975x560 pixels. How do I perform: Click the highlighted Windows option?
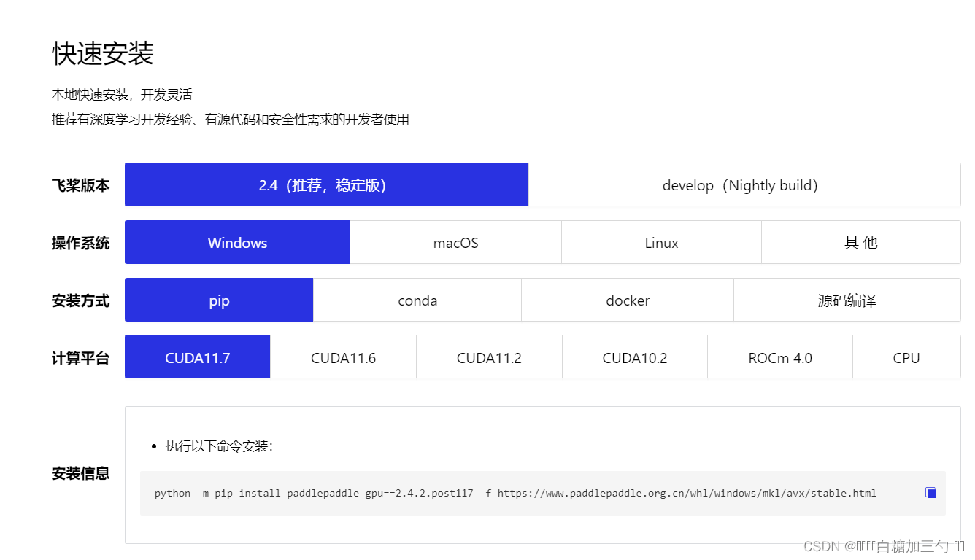pyautogui.click(x=237, y=242)
